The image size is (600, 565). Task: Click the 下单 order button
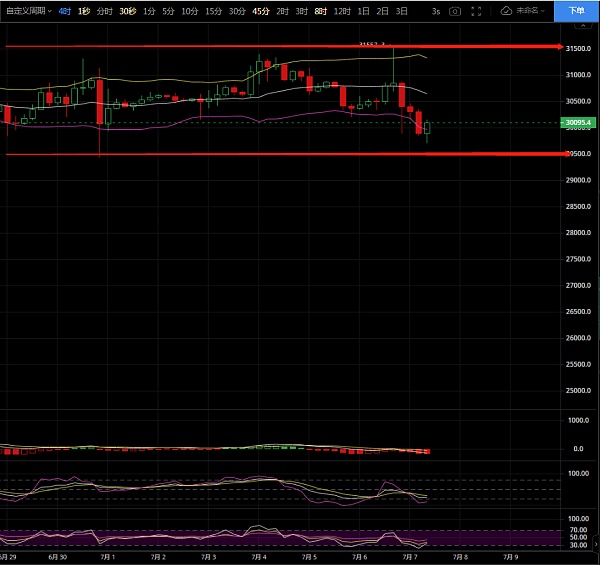coord(577,10)
